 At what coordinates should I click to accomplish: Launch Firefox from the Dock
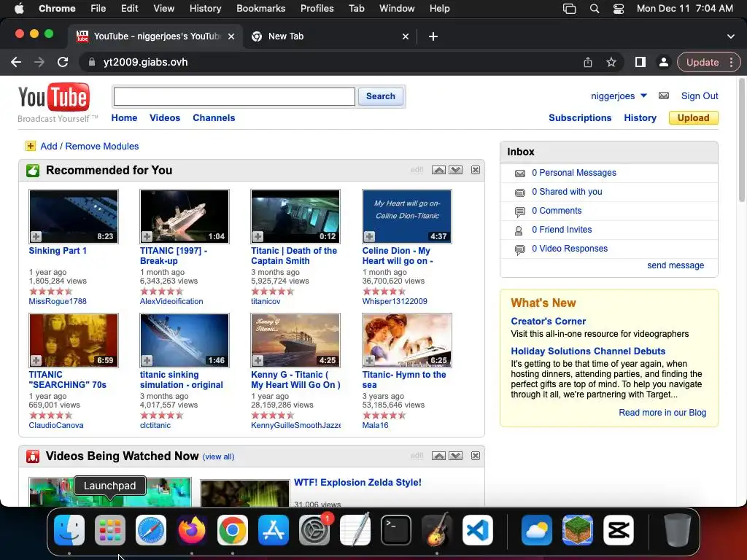coord(192,530)
